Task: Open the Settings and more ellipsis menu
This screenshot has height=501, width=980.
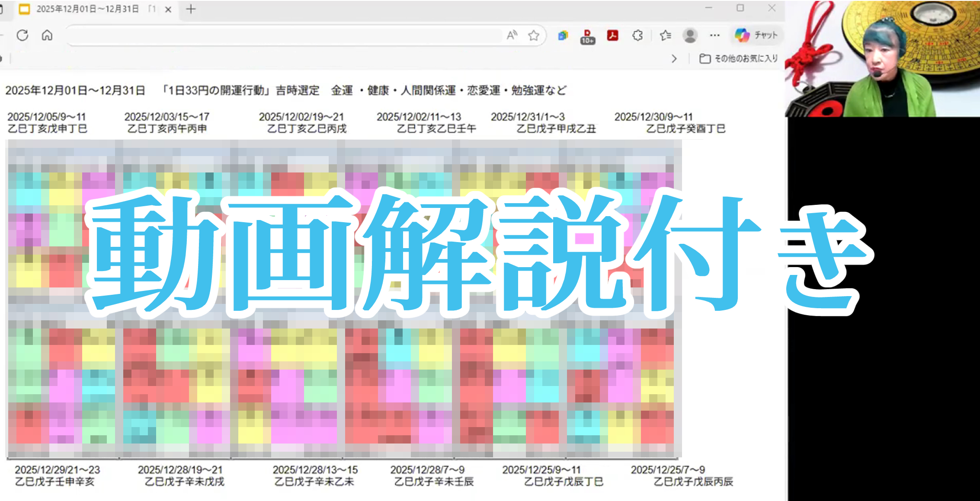Action: pos(714,35)
